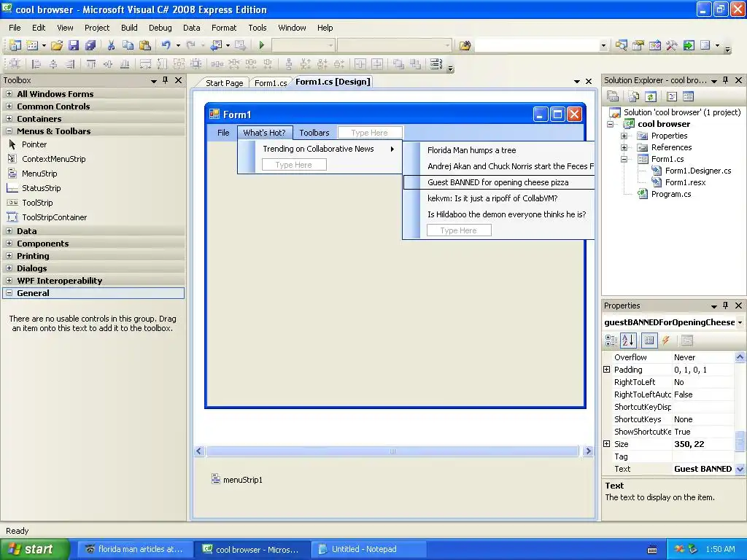Click the Save All icon
Image resolution: width=747 pixels, height=560 pixels.
90,45
